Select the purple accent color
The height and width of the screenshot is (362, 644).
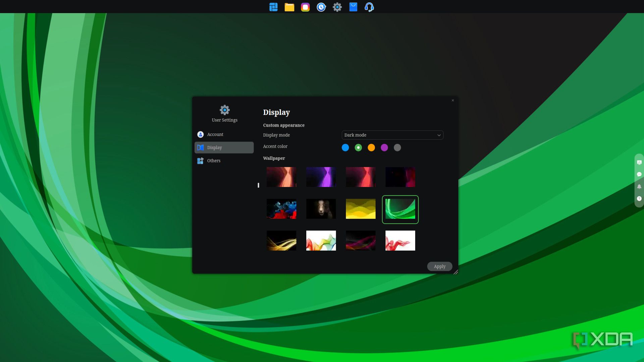click(x=384, y=147)
